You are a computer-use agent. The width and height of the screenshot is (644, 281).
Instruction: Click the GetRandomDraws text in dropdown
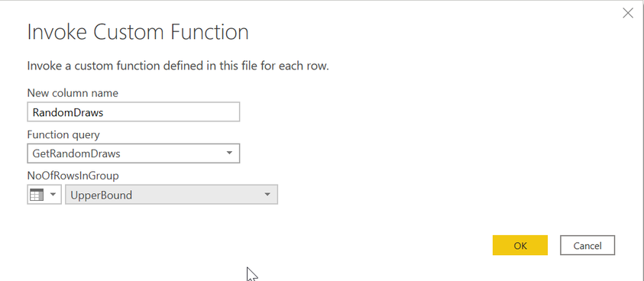point(76,153)
